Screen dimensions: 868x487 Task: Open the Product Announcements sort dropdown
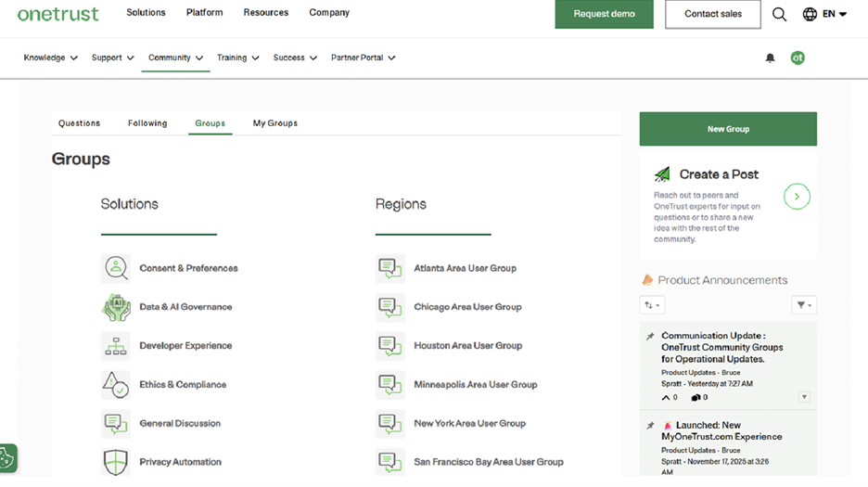coord(652,305)
